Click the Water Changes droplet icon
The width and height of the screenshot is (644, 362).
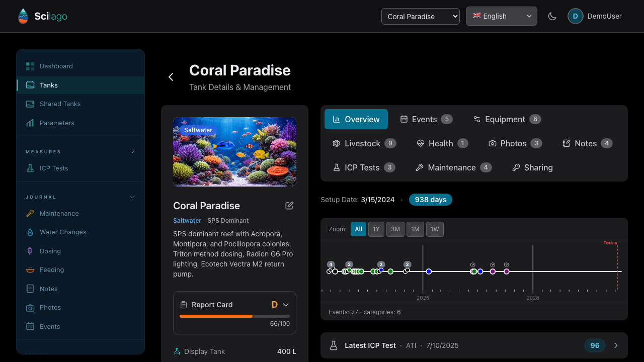[30, 232]
